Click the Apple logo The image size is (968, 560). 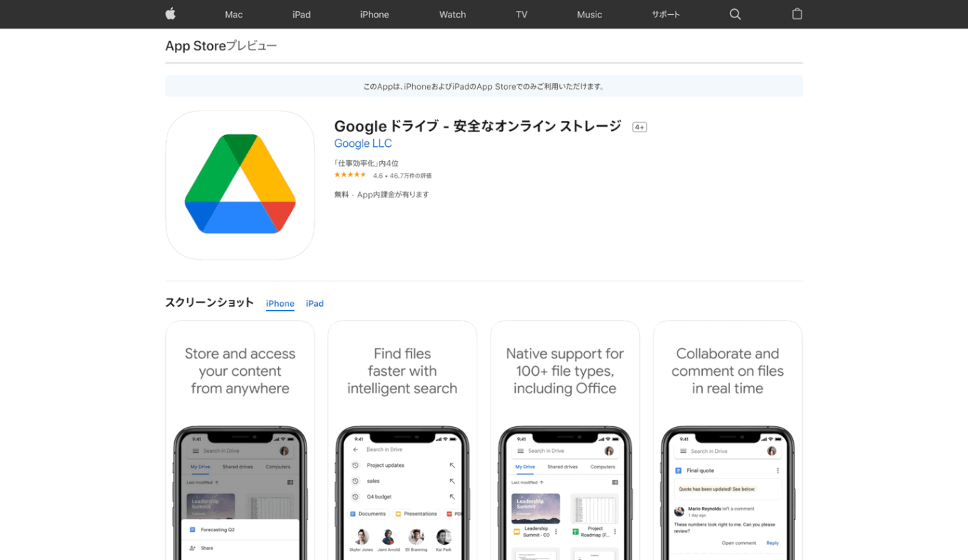point(170,14)
